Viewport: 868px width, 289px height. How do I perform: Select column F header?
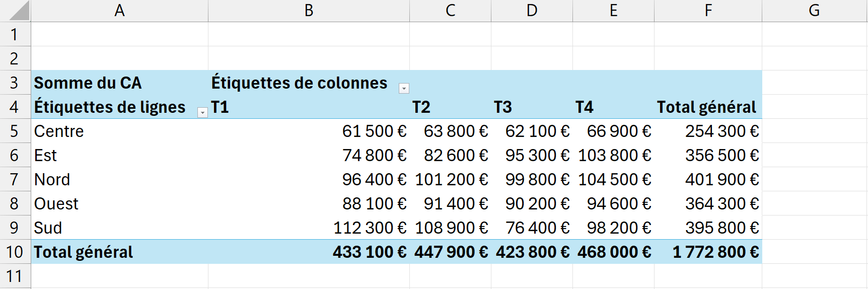[708, 11]
